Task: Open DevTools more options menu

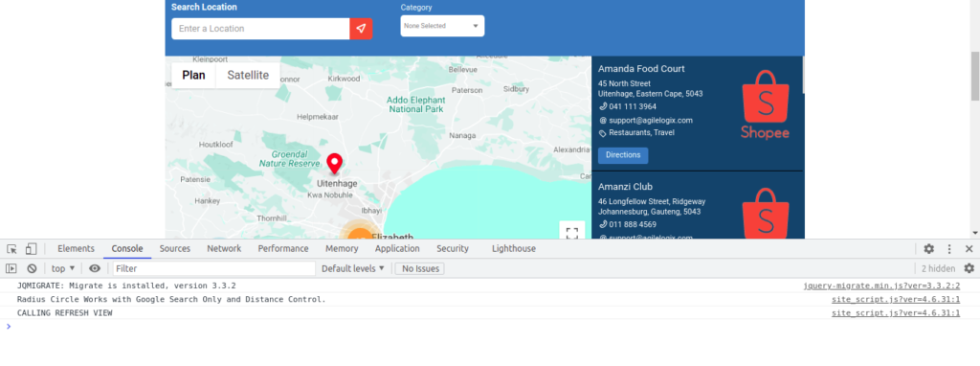Action: click(949, 249)
